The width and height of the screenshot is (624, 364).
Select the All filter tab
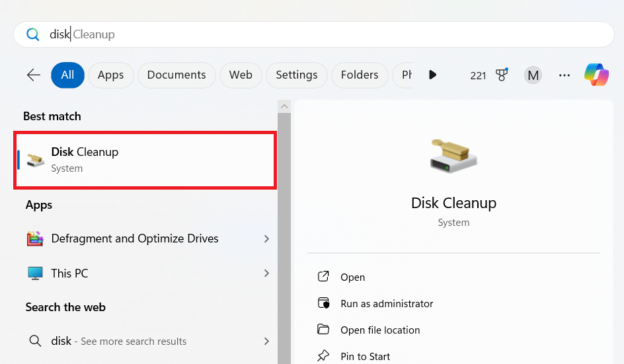(67, 75)
